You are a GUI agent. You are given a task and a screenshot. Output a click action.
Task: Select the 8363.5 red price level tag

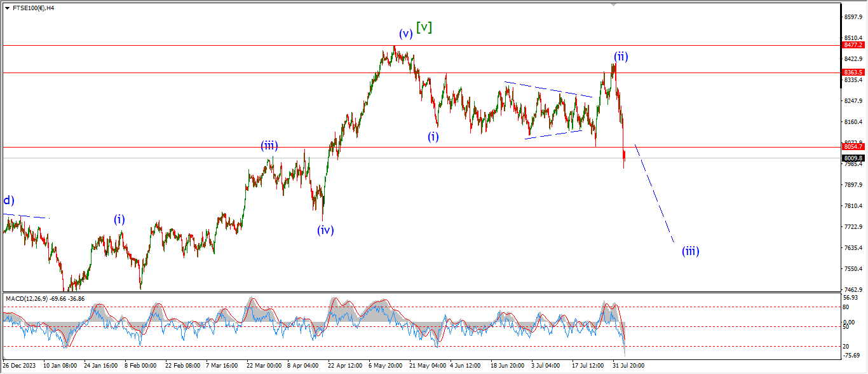(853, 73)
